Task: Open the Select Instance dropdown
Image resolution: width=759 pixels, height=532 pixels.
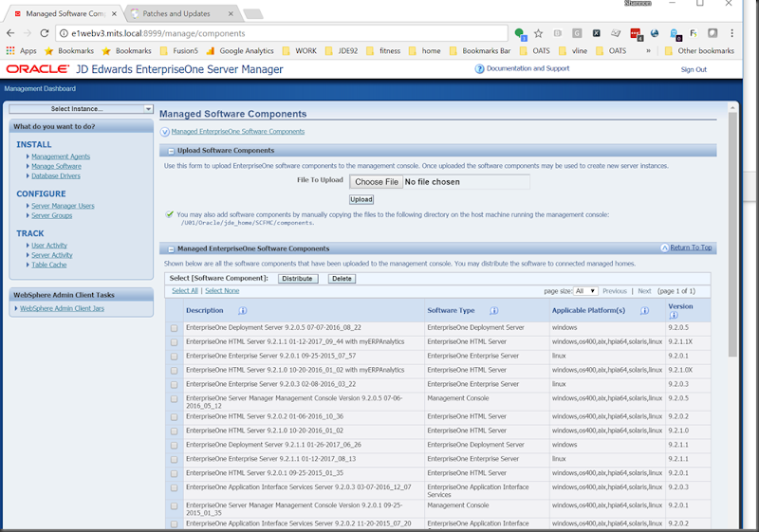Action: click(x=81, y=109)
